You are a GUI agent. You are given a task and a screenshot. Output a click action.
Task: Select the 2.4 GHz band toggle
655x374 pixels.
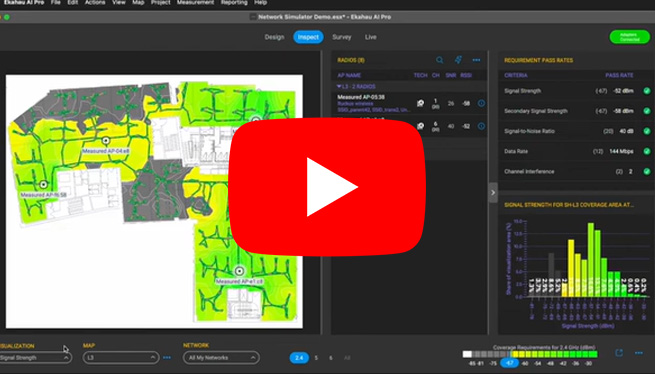pos(299,358)
